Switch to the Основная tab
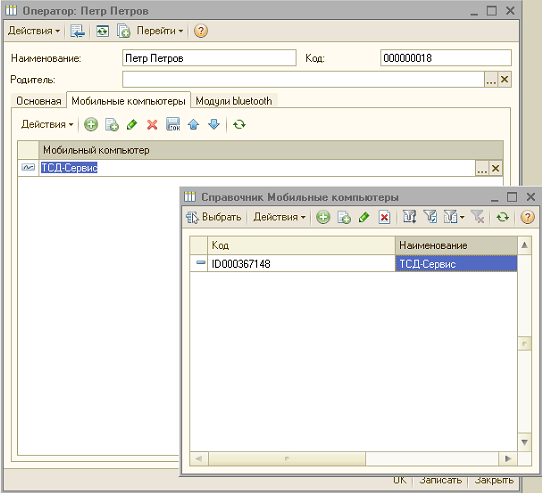The image size is (542, 493). coord(39,101)
